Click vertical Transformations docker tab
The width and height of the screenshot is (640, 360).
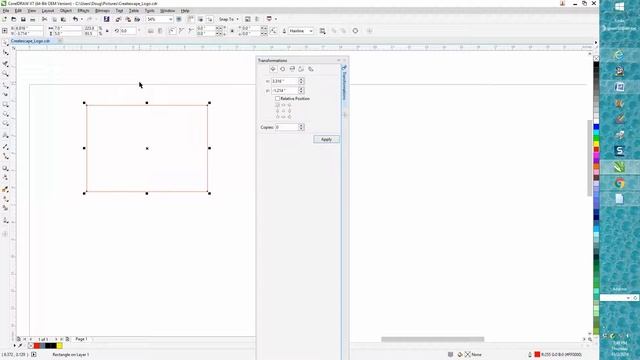click(x=344, y=84)
